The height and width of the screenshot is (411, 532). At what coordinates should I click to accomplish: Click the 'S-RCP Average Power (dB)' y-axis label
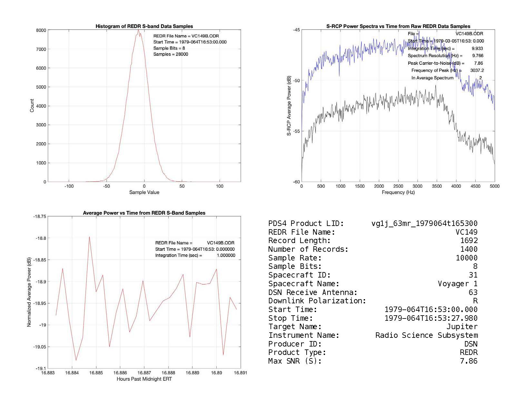tap(289, 106)
